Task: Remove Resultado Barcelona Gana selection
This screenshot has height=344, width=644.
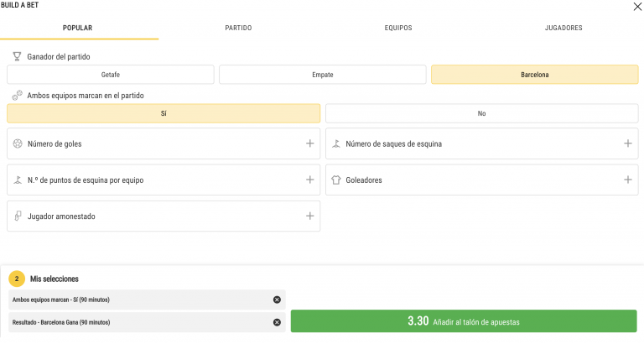Action: [x=277, y=322]
